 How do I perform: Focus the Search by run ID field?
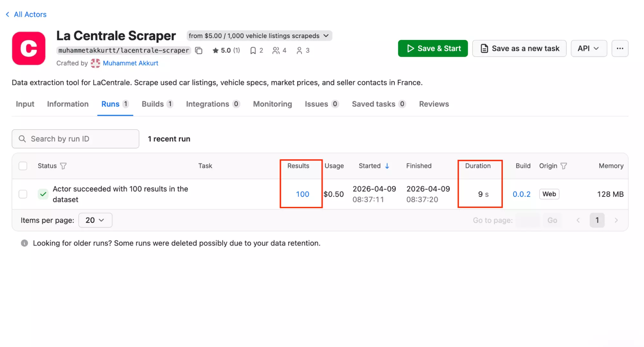click(75, 139)
